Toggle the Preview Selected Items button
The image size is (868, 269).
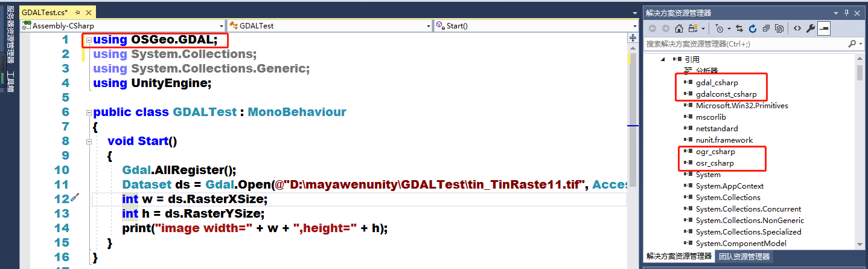825,28
